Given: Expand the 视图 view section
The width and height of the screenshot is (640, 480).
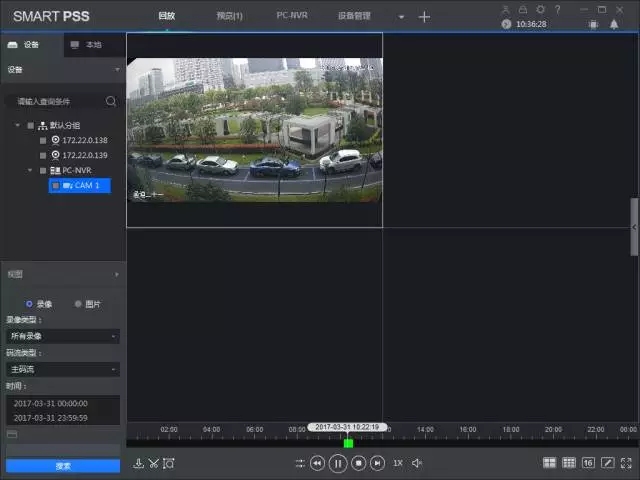Looking at the screenshot, I should click(x=117, y=274).
